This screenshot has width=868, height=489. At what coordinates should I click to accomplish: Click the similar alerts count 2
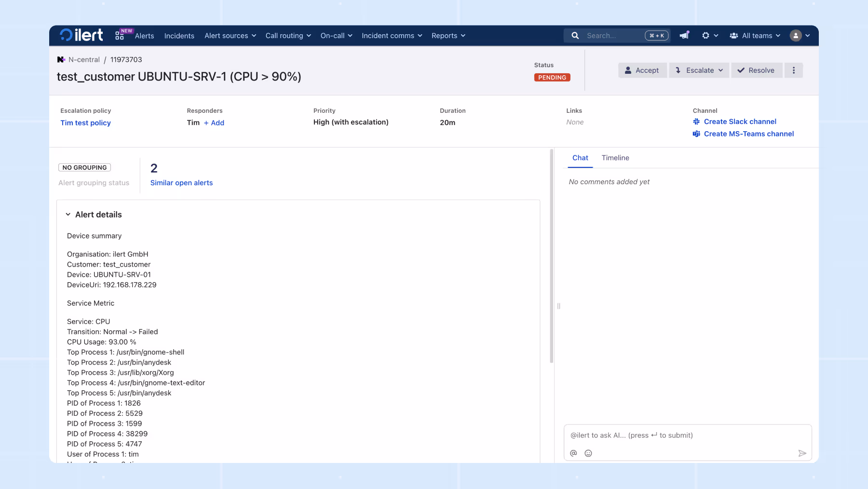click(154, 168)
